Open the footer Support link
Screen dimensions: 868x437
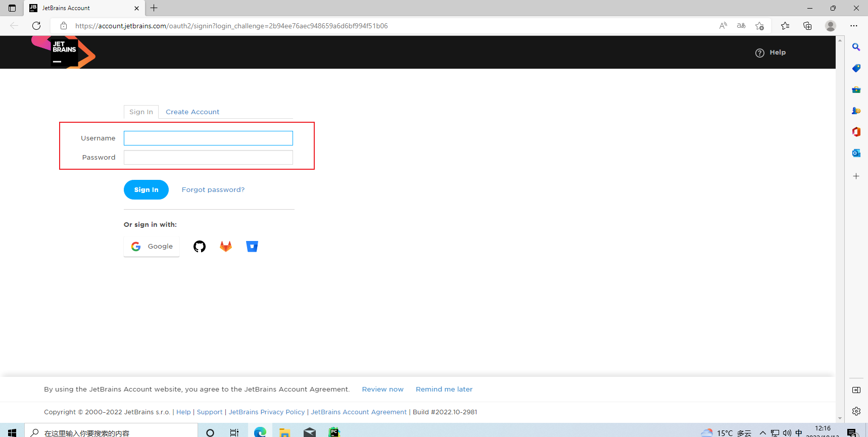coord(210,412)
